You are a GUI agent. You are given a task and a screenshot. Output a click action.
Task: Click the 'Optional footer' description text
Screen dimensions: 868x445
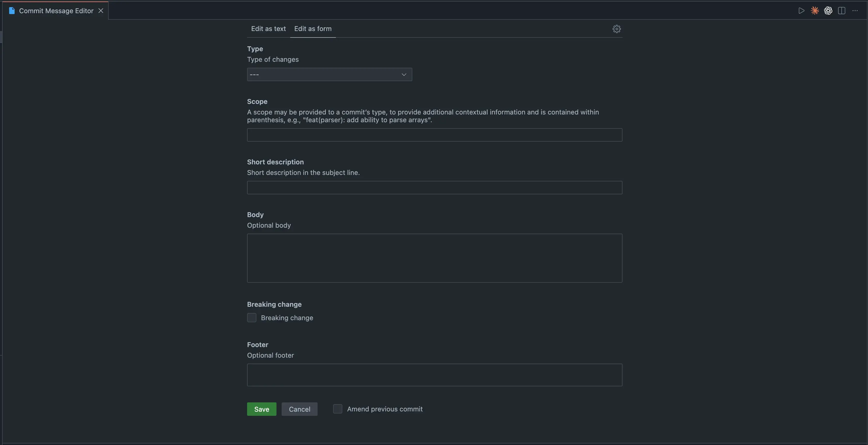[x=270, y=355]
